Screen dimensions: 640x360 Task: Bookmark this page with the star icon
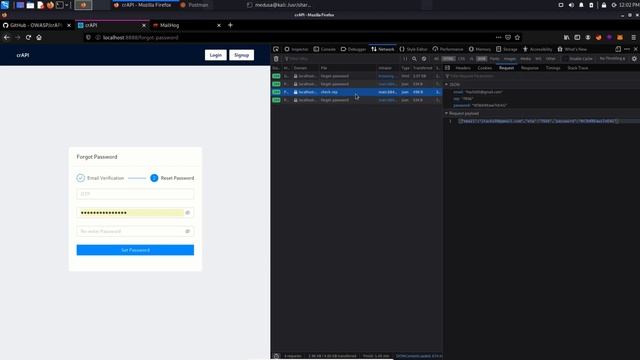coord(518,38)
